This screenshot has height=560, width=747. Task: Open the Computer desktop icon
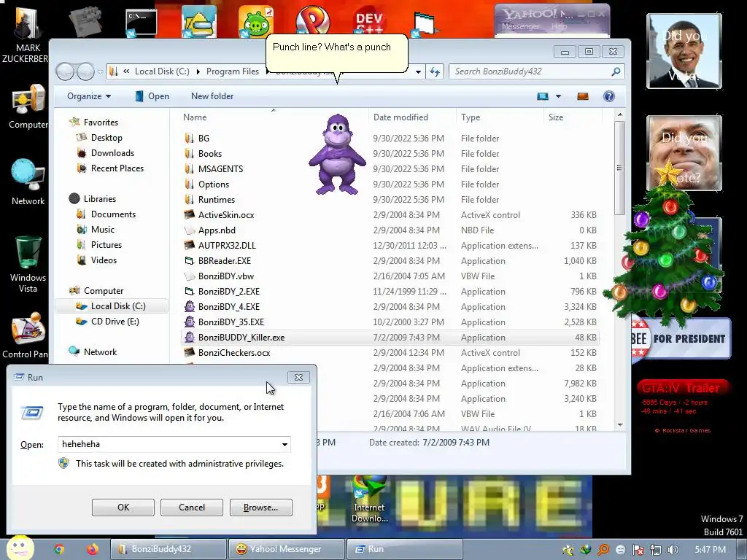[x=28, y=106]
